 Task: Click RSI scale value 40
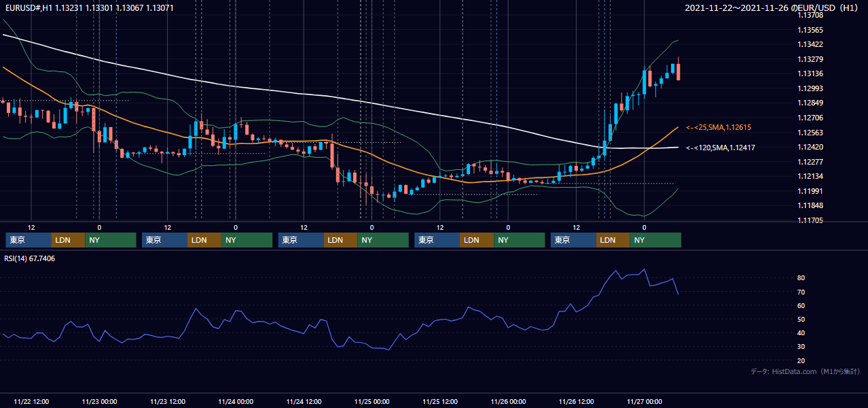(x=801, y=333)
